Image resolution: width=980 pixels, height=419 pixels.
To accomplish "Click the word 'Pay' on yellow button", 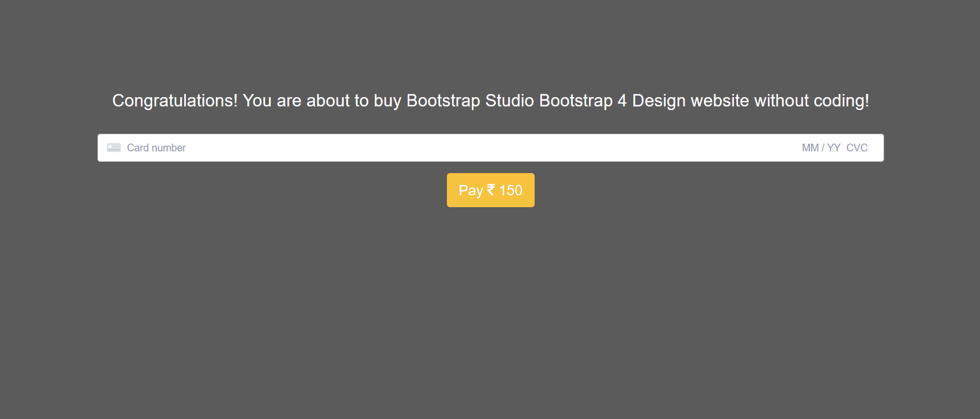I will 471,190.
